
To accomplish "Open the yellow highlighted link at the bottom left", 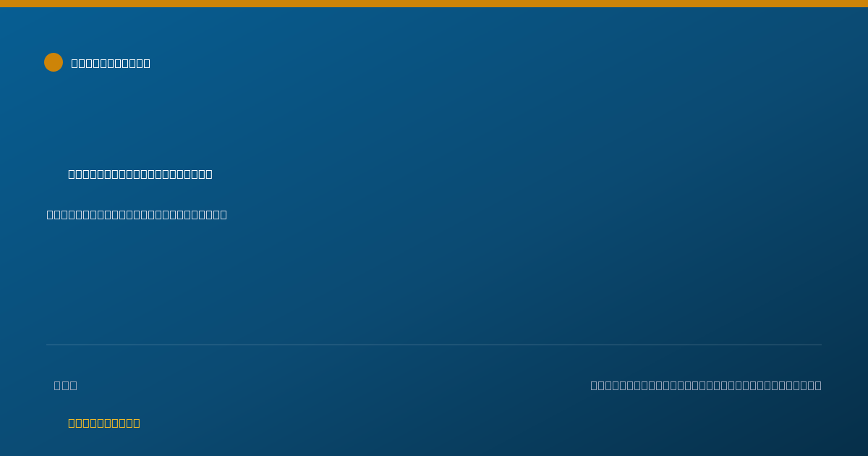I will coord(104,423).
